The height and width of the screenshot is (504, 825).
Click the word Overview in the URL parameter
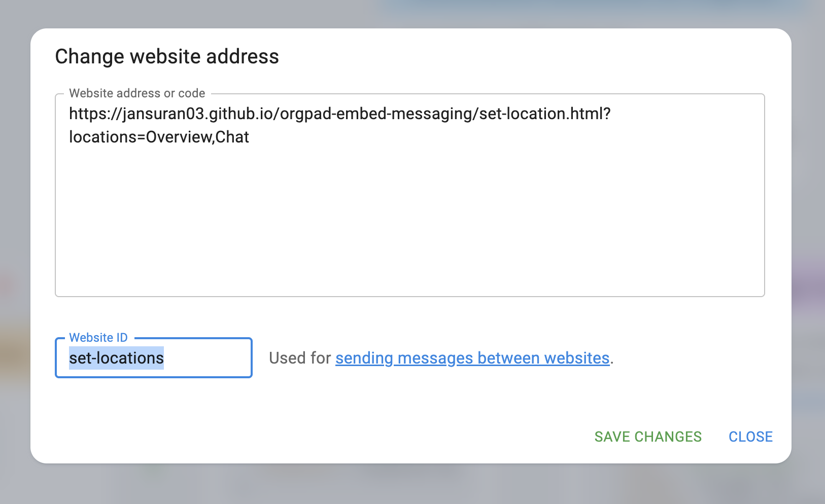tap(179, 137)
